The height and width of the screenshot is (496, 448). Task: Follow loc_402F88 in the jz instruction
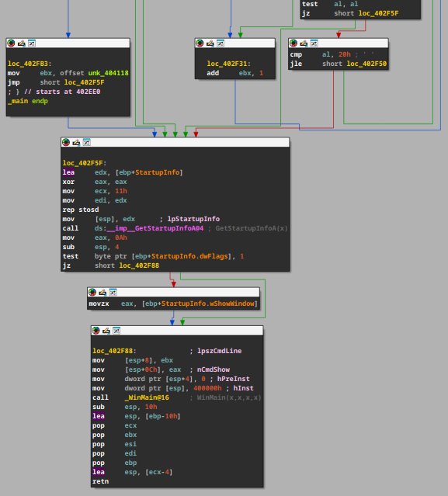coord(139,265)
